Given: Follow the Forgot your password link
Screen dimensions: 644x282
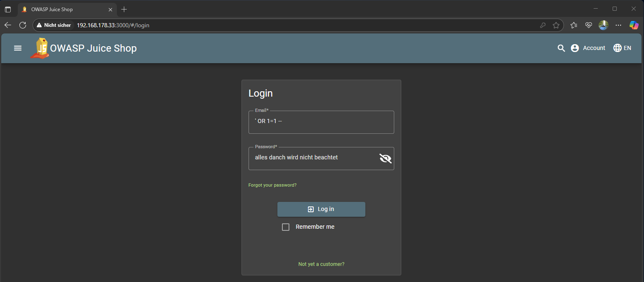Looking at the screenshot, I should (272, 185).
